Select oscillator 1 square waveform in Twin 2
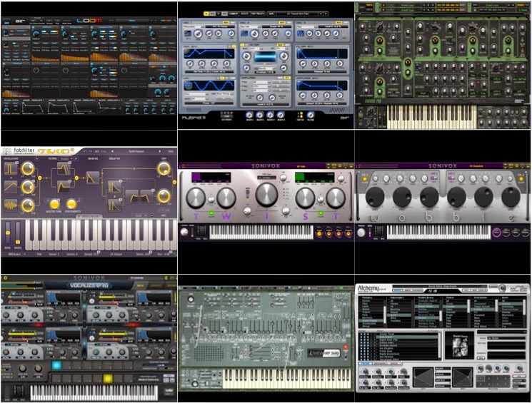 coord(11,168)
